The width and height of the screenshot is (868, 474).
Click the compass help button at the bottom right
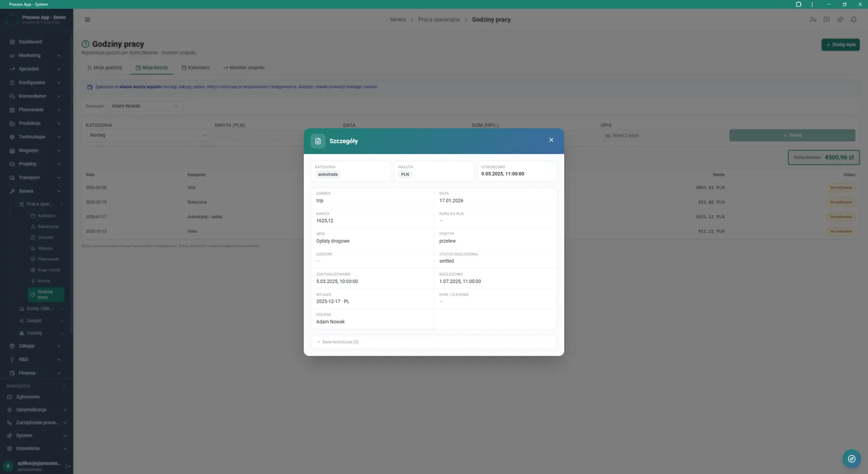point(852,459)
